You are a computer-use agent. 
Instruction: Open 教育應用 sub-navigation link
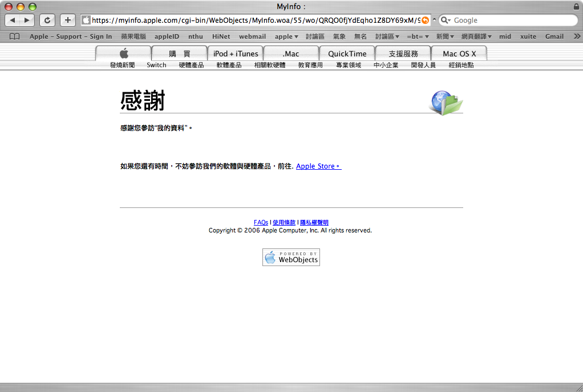[310, 65]
